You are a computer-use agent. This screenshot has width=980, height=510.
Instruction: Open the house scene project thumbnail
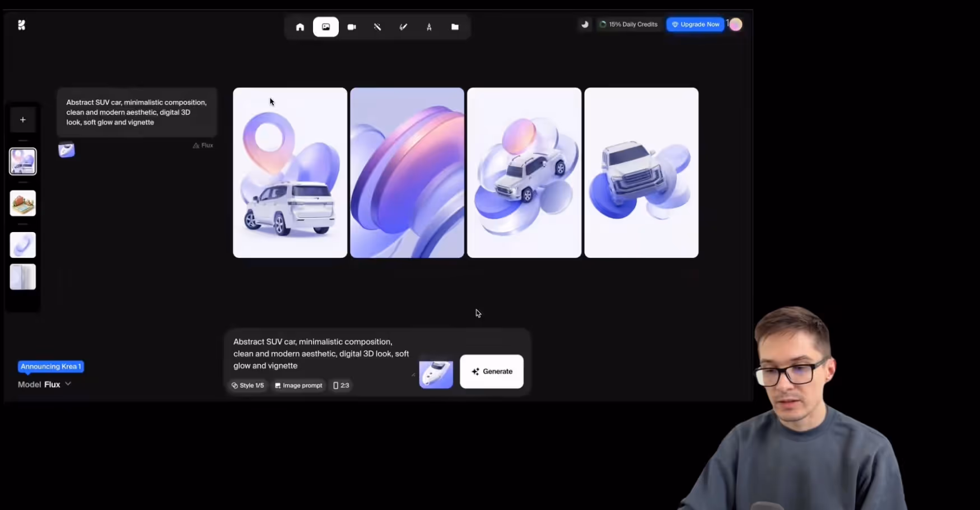point(22,203)
